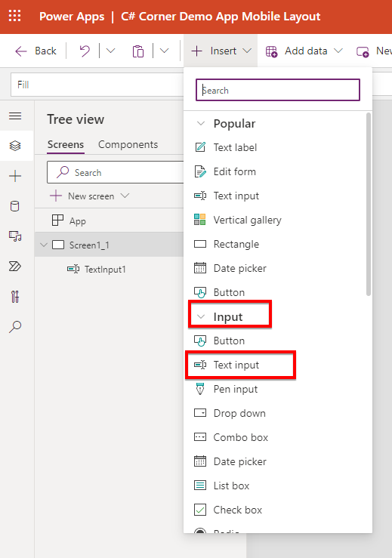Collapse the Popular section chevron
Image resolution: width=392 pixels, height=558 pixels.
click(201, 124)
